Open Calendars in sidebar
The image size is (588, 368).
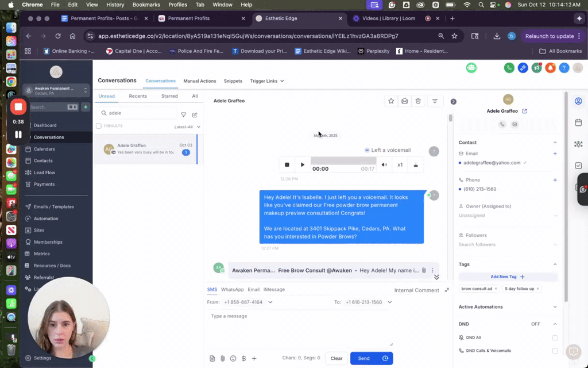coord(44,149)
